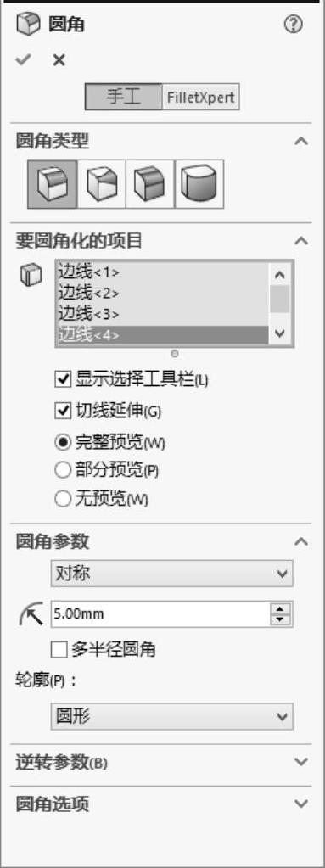The width and height of the screenshot is (325, 868).
Task: Switch to the FilletXpert tab
Action: coord(200,98)
